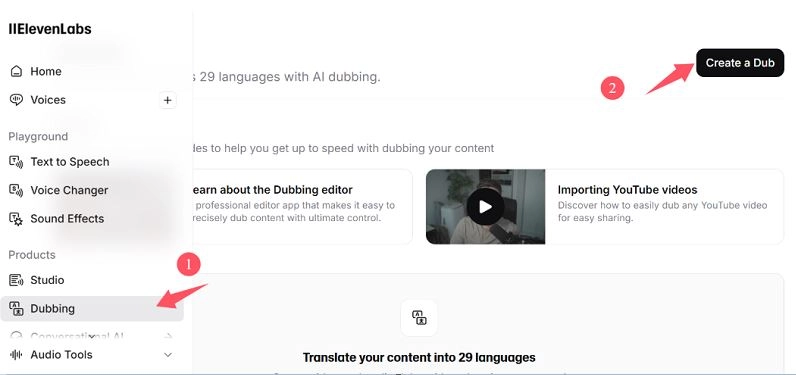Click the YouTube tutorial video thumbnail
The height and width of the screenshot is (375, 796).
coord(485,207)
